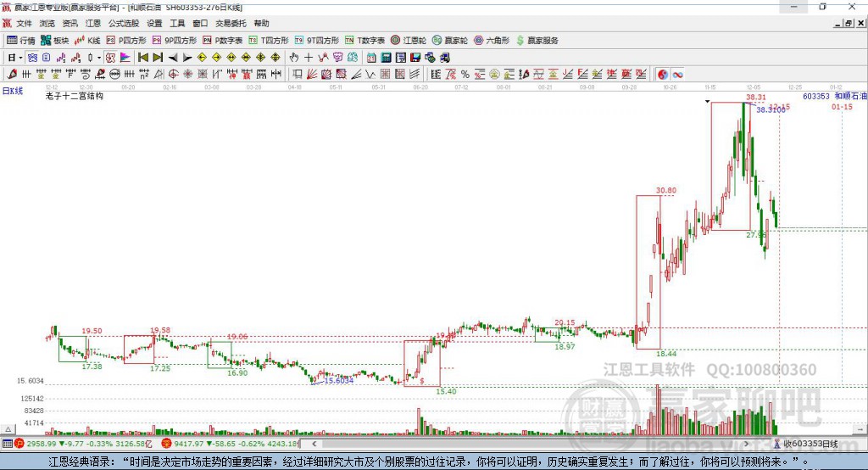The image size is (868, 470).
Task: Open the P四方形 tool
Action: 126,41
